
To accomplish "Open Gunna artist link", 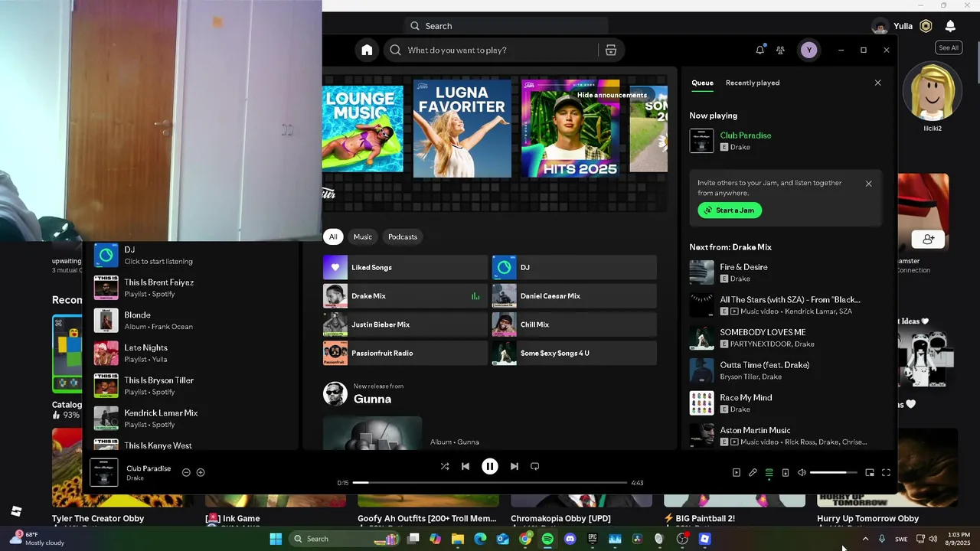I will coord(372,399).
